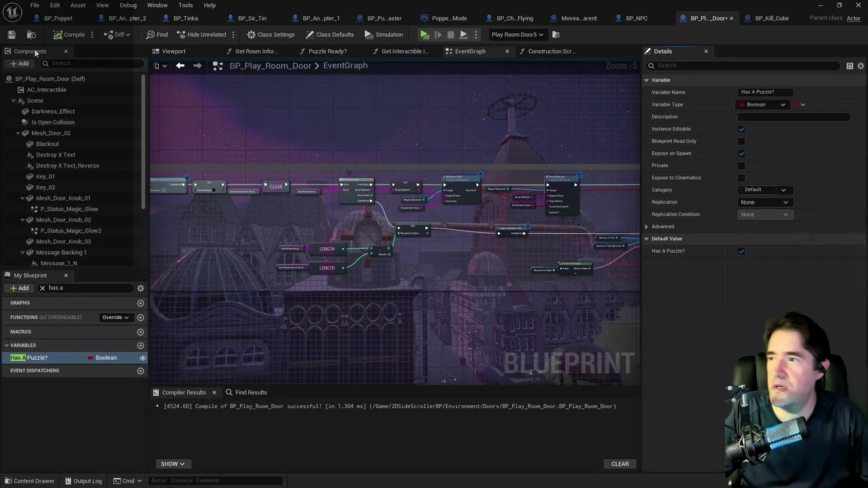Open the Play Room Door5 debug dropdown
The width and height of the screenshot is (868, 488).
click(517, 35)
